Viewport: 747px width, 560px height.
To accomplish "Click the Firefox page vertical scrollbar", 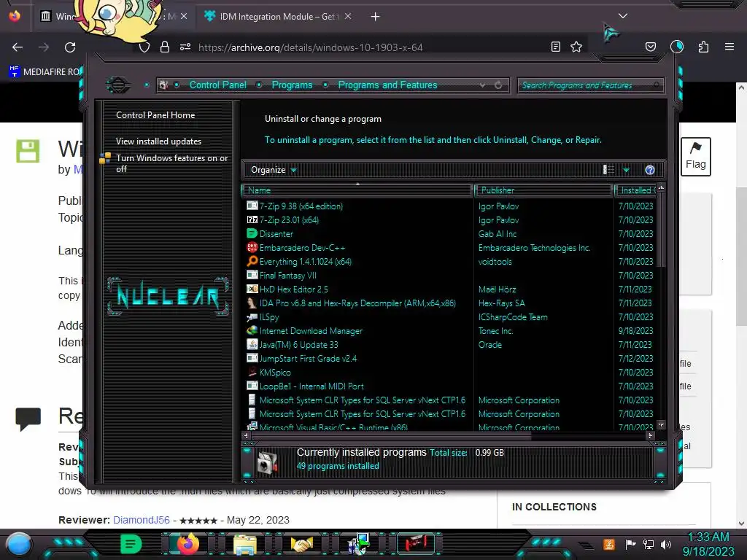I will (x=741, y=257).
